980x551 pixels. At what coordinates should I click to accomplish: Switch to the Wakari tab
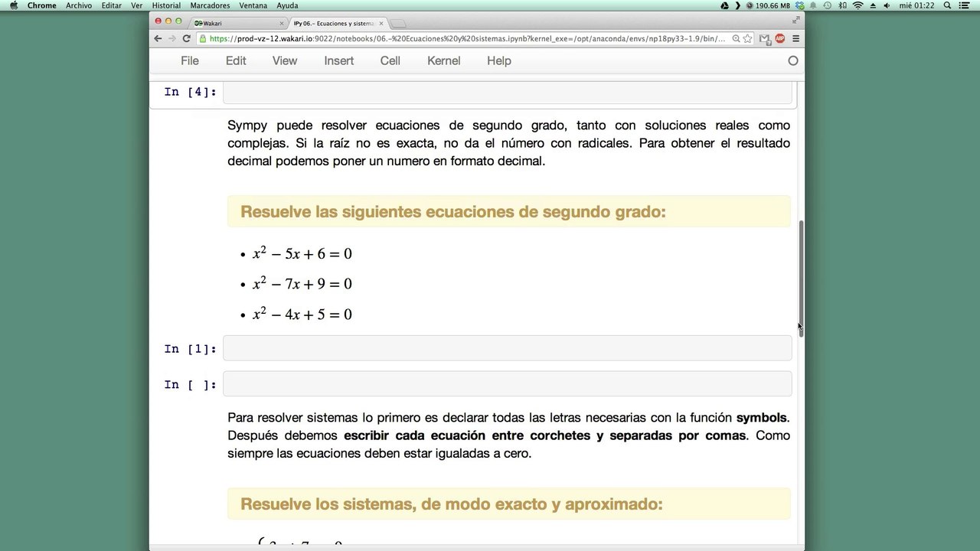[237, 23]
